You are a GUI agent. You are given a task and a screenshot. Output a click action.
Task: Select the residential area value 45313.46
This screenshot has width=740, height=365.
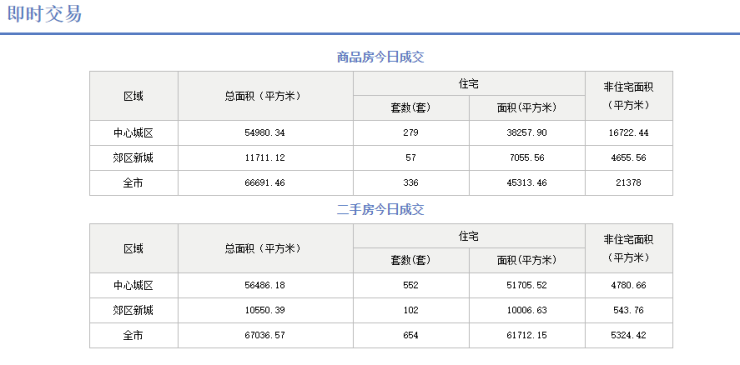click(527, 183)
